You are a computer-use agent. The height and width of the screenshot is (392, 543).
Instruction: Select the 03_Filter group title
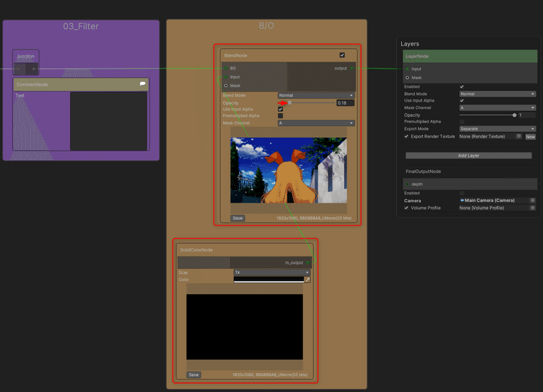coord(81,26)
